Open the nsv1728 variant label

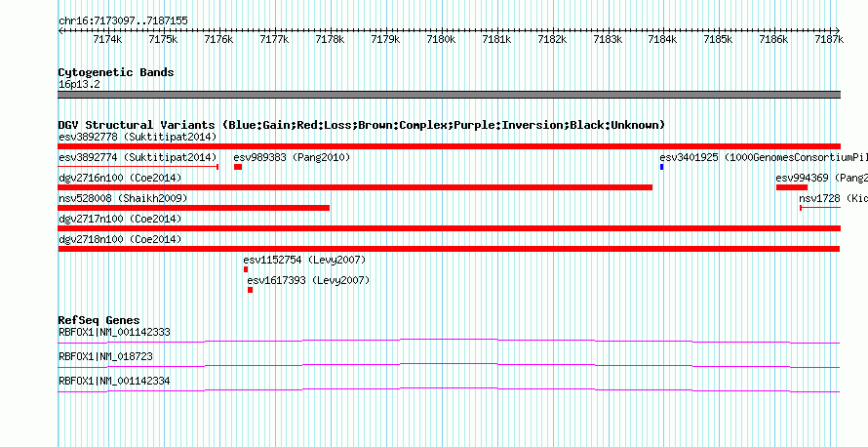tap(833, 198)
